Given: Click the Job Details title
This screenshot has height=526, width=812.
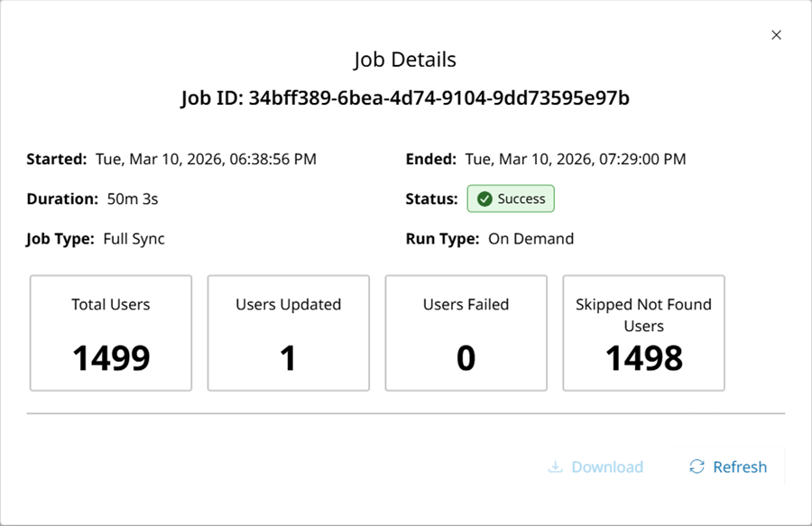Looking at the screenshot, I should click(405, 60).
